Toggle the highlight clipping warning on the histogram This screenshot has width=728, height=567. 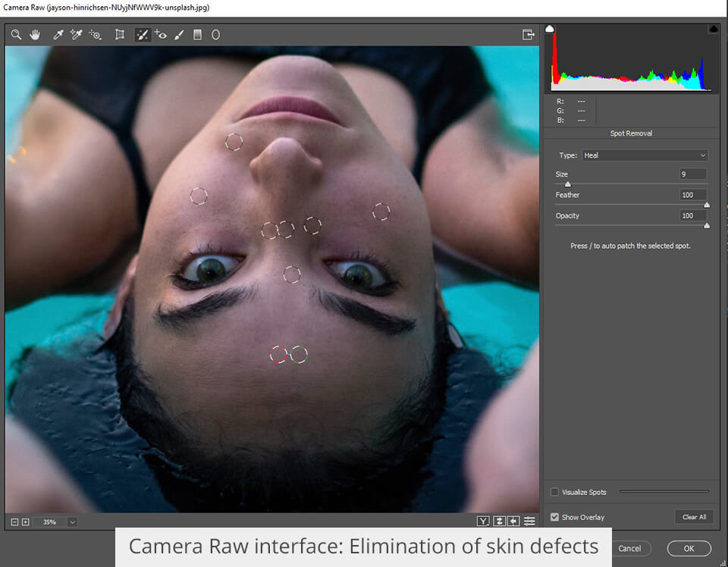tap(713, 28)
